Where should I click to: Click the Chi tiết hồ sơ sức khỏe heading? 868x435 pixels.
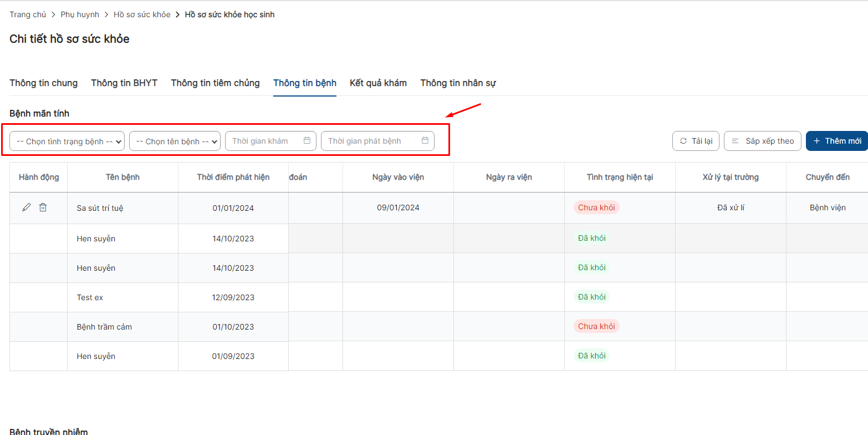(69, 39)
